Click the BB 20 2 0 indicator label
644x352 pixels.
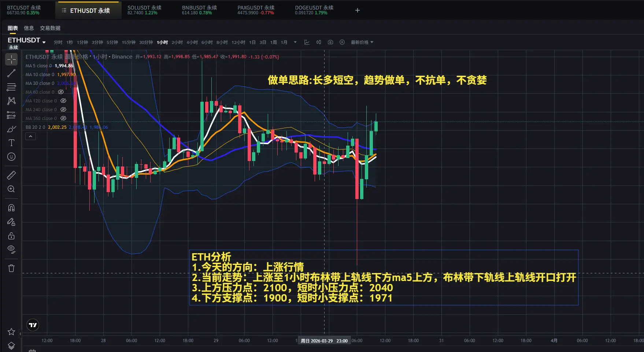pos(35,127)
